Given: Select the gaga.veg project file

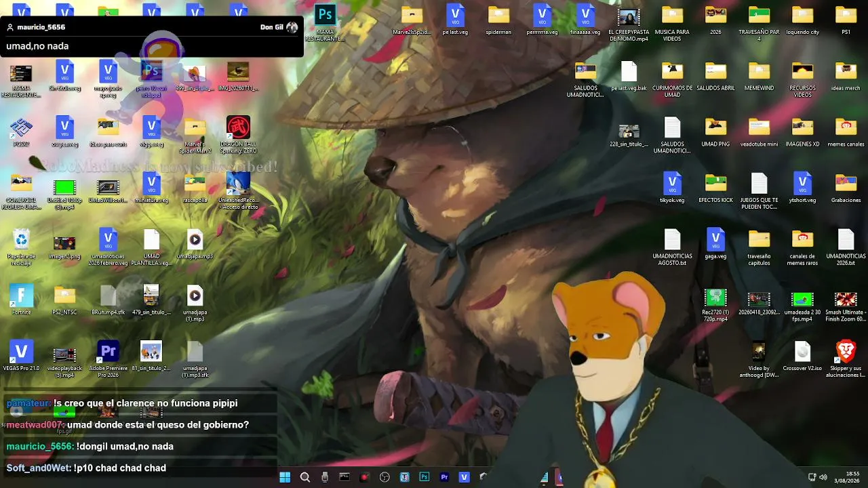Looking at the screenshot, I should point(715,243).
